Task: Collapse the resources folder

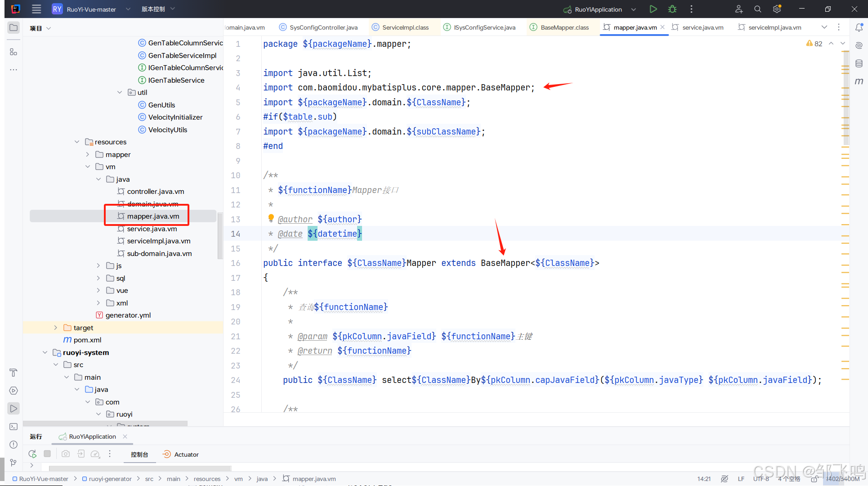Action: 77,142
